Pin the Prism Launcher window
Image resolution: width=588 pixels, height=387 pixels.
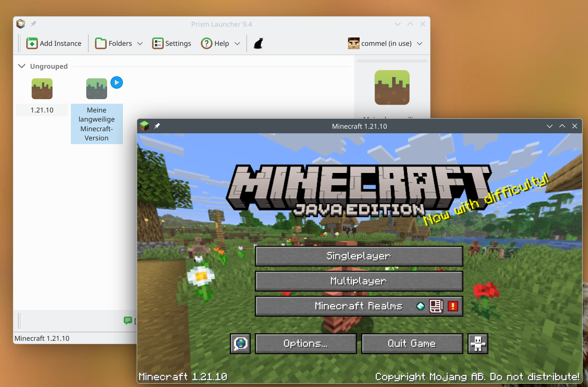click(33, 24)
